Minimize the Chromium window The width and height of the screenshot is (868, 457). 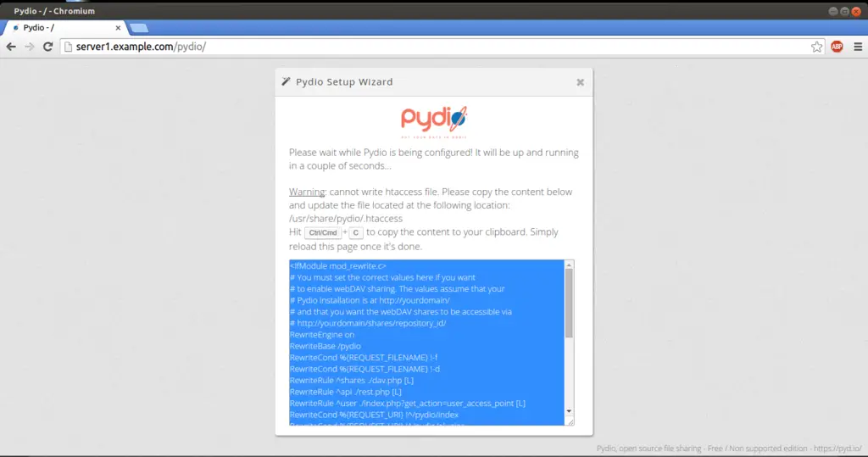[832, 11]
